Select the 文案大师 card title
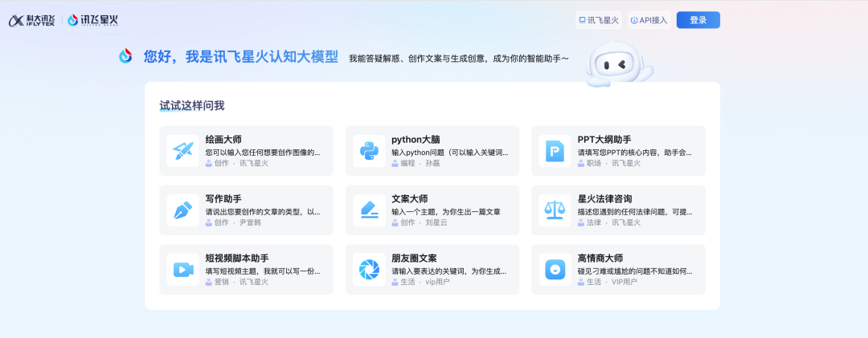The height and width of the screenshot is (338, 868). 410,198
